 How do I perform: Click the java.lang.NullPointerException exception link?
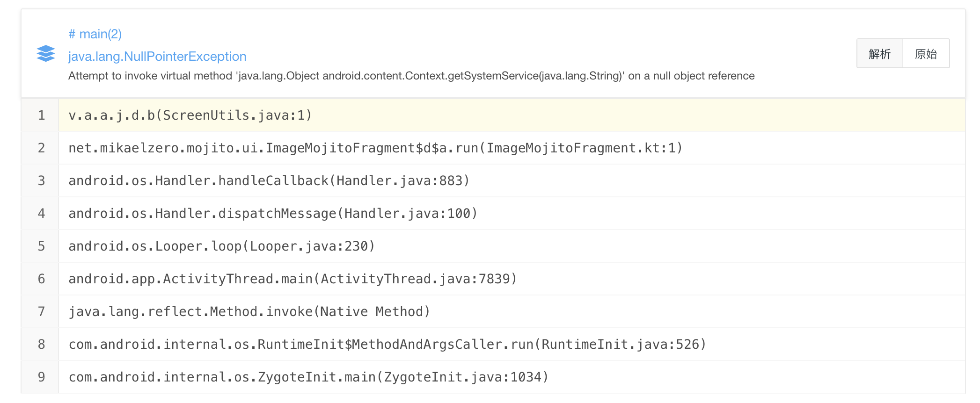(x=157, y=56)
